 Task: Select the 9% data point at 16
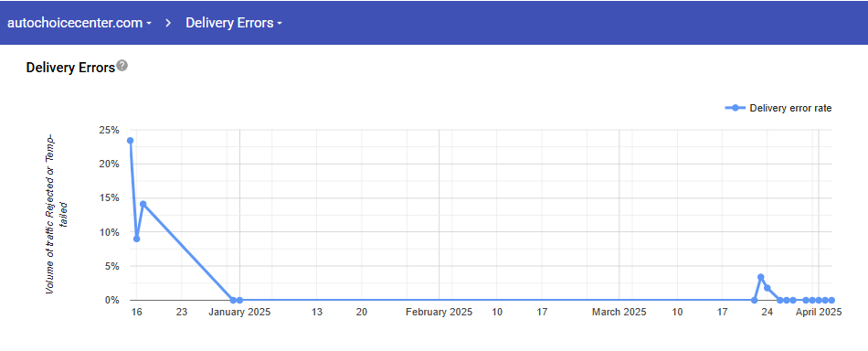[137, 239]
